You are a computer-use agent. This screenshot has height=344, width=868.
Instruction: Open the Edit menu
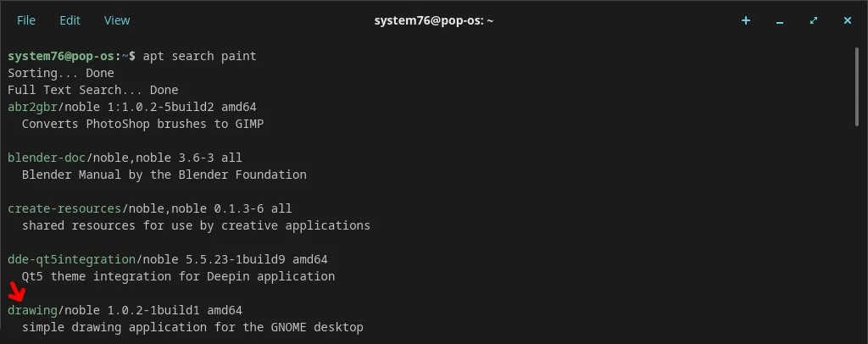tap(70, 20)
